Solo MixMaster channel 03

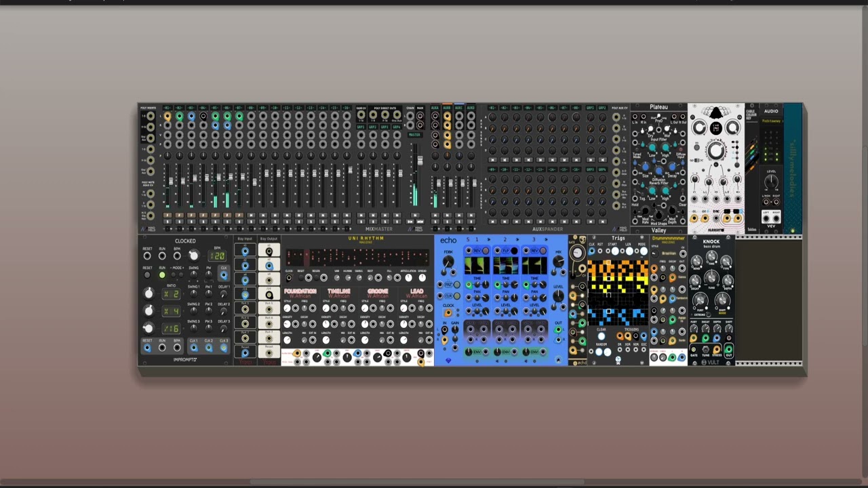[191, 222]
